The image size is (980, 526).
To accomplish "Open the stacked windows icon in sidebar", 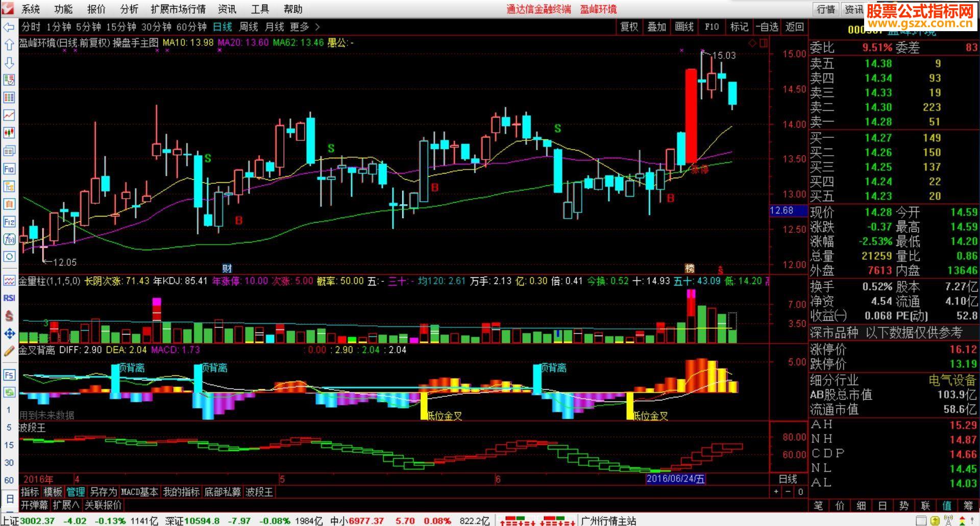I will pos(9,151).
